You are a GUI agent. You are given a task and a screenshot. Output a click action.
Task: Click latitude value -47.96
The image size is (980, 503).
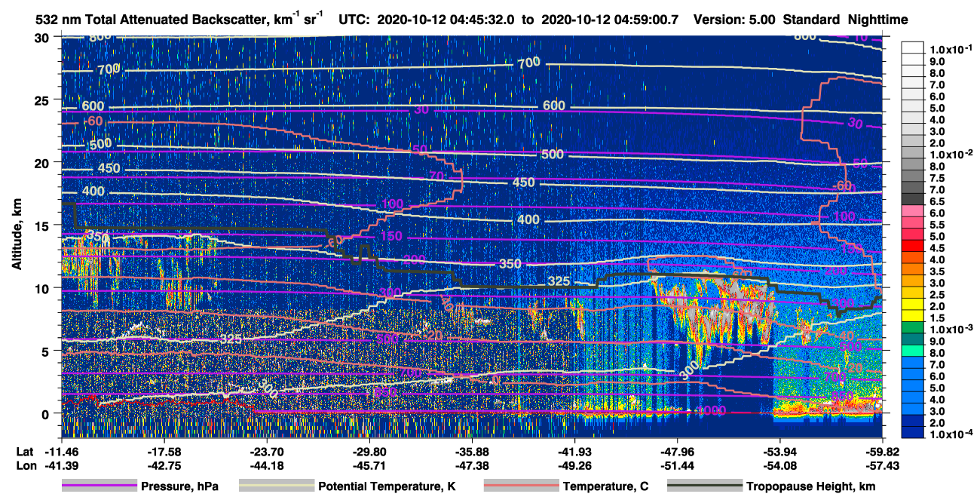(x=677, y=452)
